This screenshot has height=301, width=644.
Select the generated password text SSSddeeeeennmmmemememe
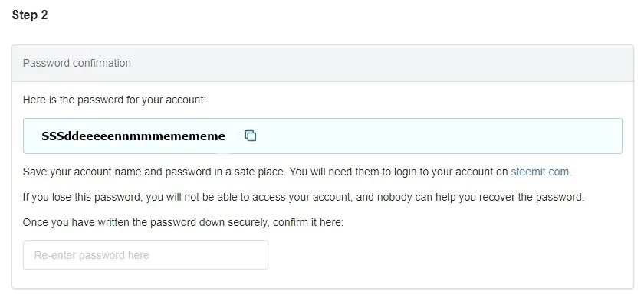pos(133,136)
